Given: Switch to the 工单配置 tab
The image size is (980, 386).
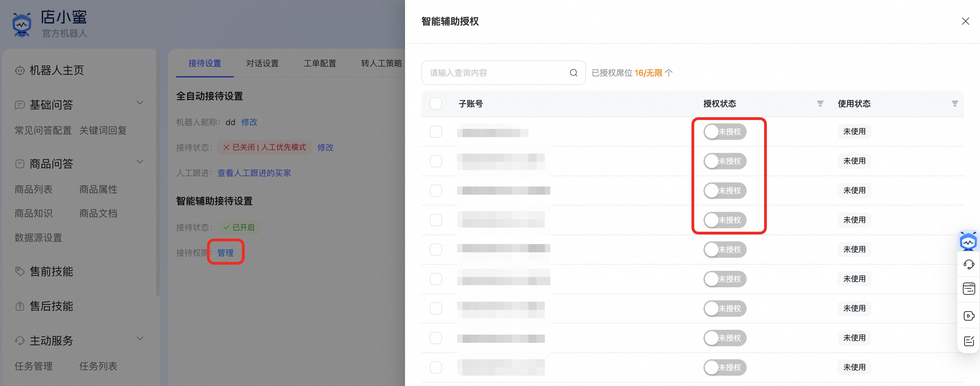Looking at the screenshot, I should tap(320, 63).
